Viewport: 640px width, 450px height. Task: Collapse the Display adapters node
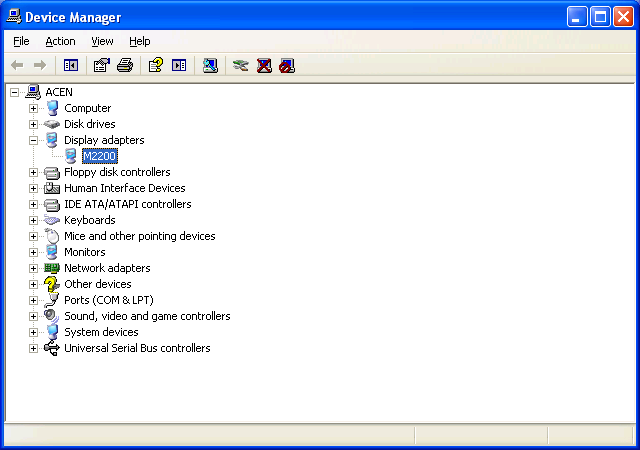pyautogui.click(x=33, y=140)
